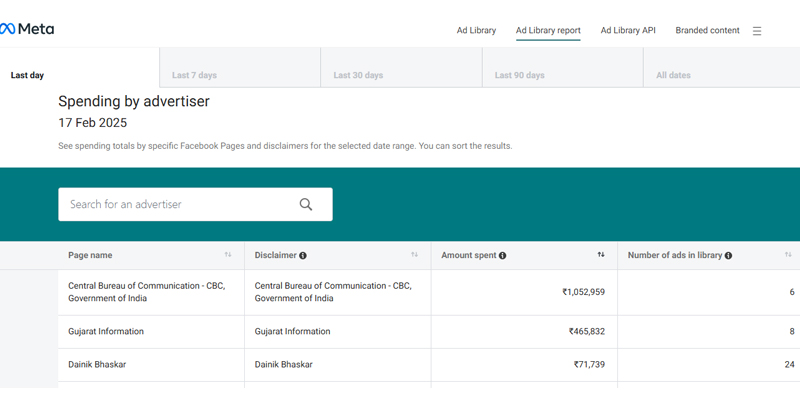Click the Amount spent column header
Image resolution: width=800 pixels, height=400 pixels.
(x=469, y=255)
